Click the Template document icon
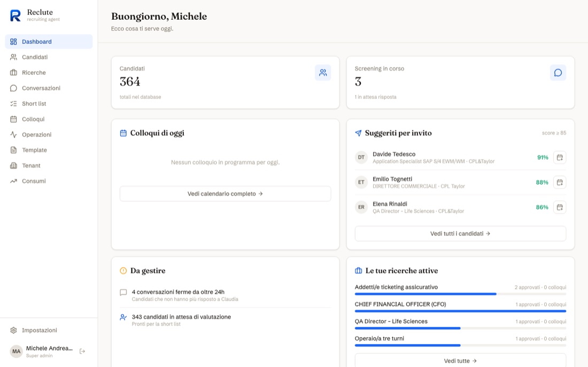Image resolution: width=588 pixels, height=367 pixels. tap(13, 150)
